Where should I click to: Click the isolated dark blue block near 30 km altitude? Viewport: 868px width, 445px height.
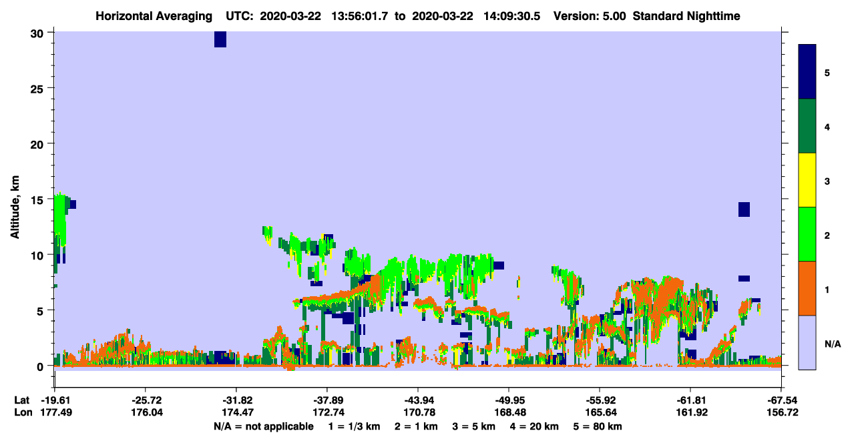(220, 39)
